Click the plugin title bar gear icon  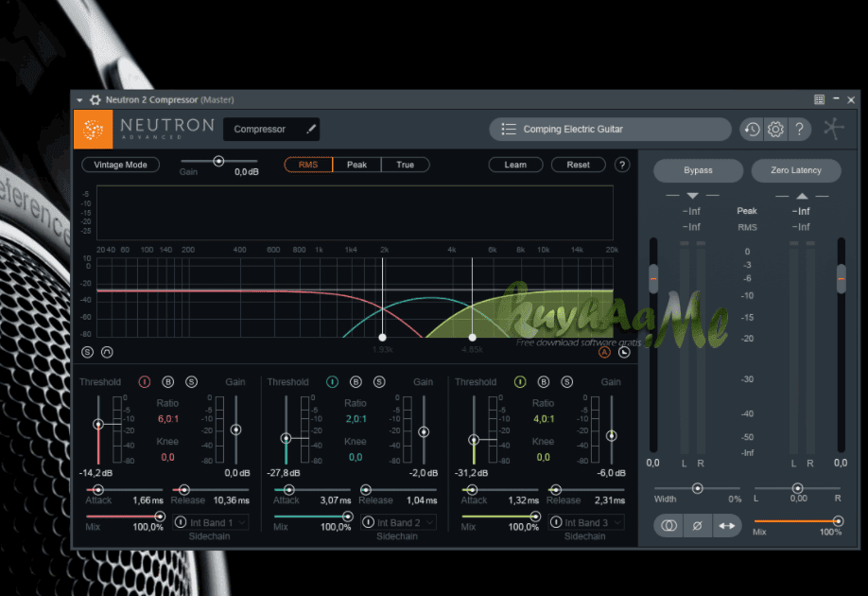pyautogui.click(x=95, y=99)
